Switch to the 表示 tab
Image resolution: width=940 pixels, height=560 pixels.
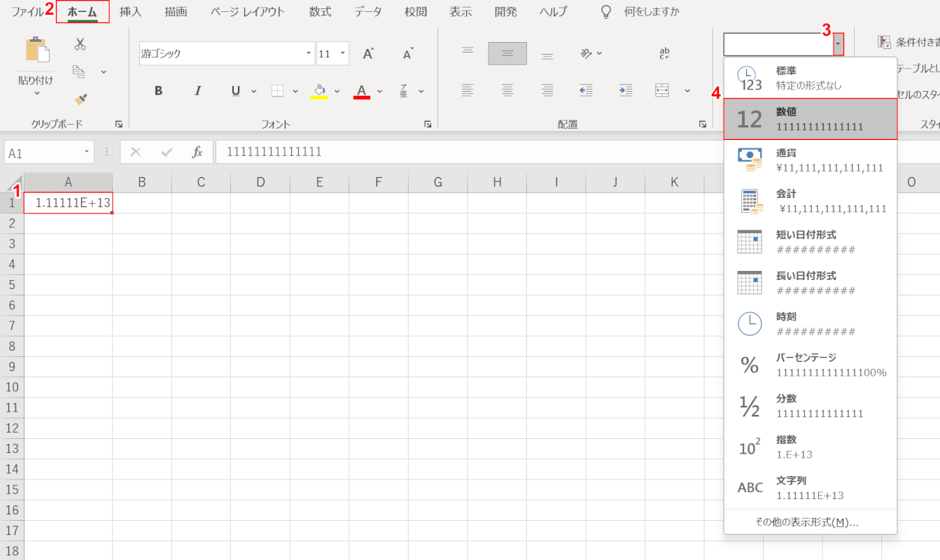461,12
